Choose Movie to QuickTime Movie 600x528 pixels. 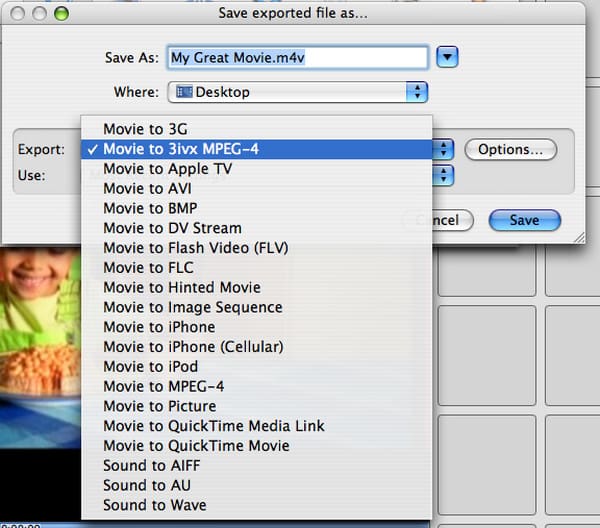tap(196, 446)
